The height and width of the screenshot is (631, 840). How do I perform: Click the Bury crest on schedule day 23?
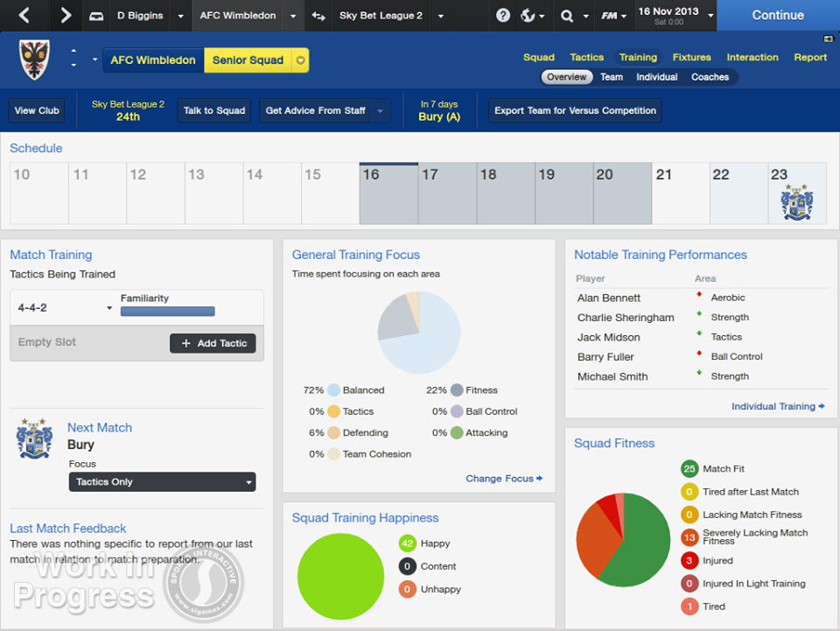click(x=796, y=202)
